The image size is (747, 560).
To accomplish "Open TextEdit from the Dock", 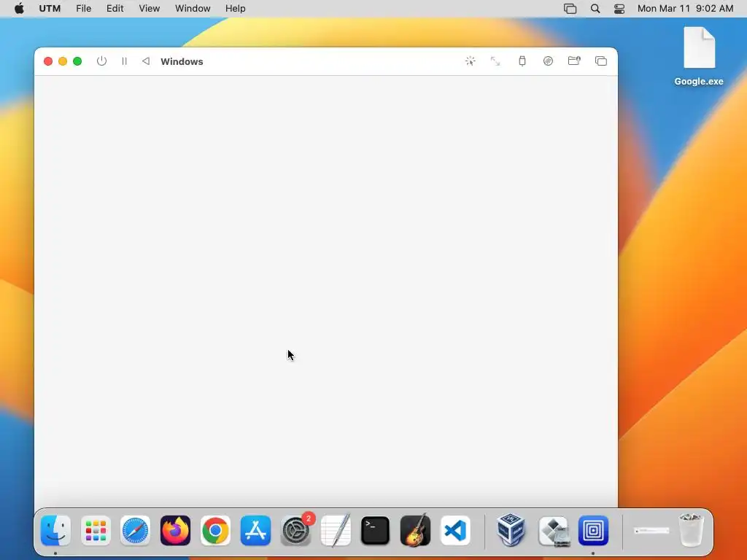I will pyautogui.click(x=336, y=530).
